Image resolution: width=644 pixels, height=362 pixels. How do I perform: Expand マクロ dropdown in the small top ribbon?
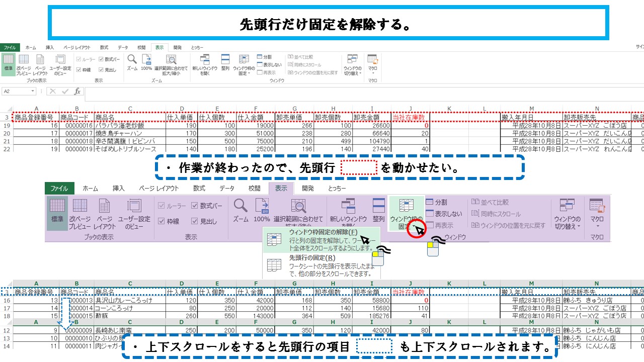pos(372,64)
